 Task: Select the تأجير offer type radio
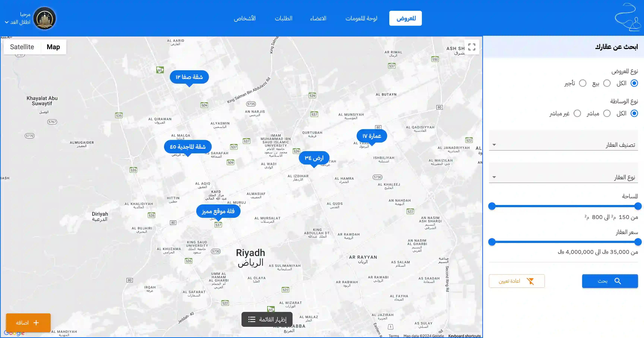click(x=583, y=83)
